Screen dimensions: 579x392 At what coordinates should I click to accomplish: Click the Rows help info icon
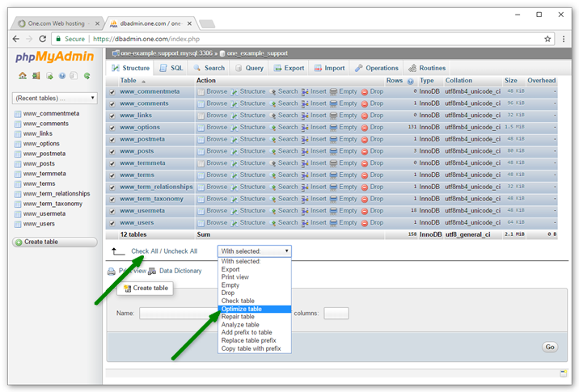410,81
